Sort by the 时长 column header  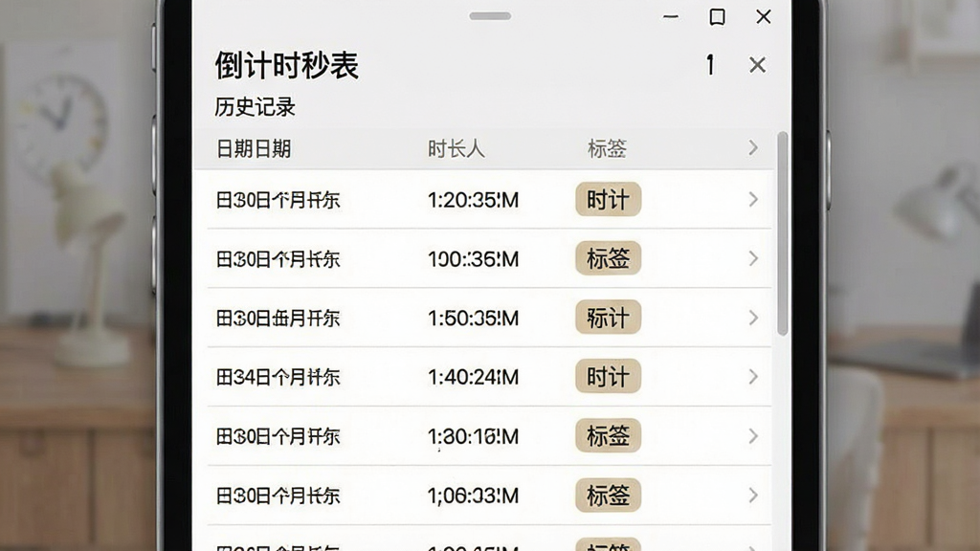(456, 148)
